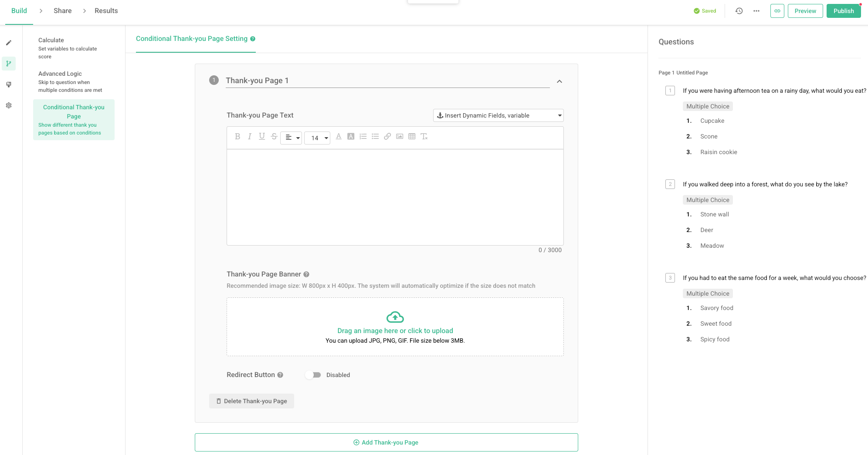
Task: Open the font size dropdown showing 14
Action: [317, 138]
